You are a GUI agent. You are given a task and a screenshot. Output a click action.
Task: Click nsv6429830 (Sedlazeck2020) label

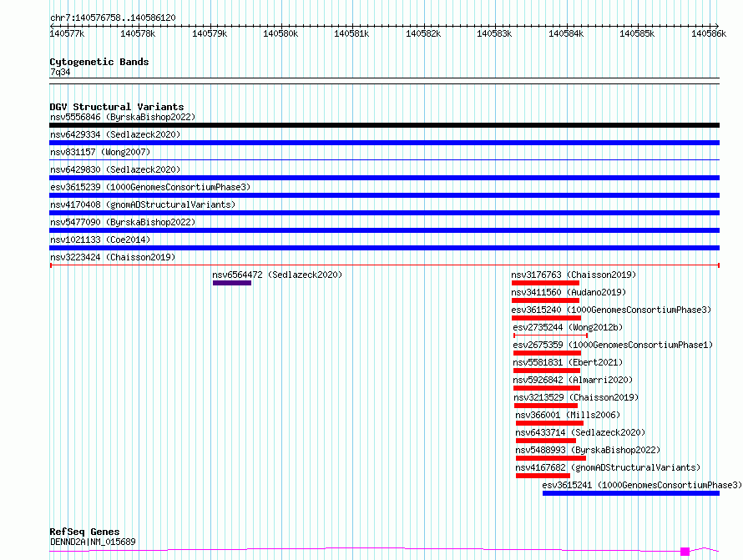[x=115, y=169]
